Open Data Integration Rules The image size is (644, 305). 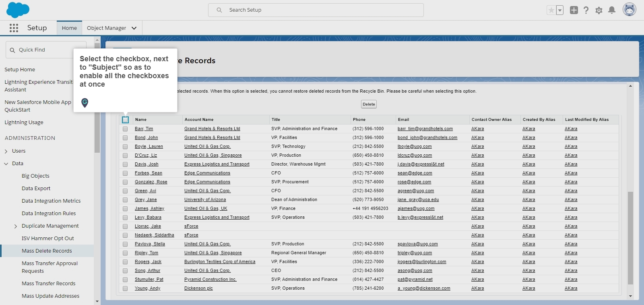(x=49, y=213)
